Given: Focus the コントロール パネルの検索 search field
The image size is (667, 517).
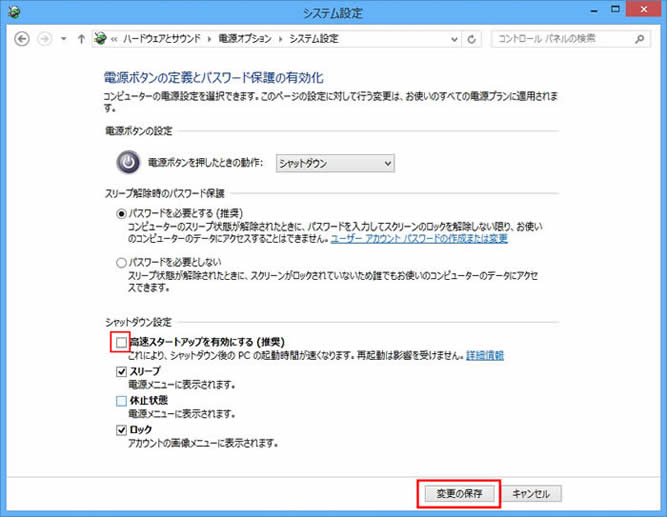Looking at the screenshot, I should tap(570, 39).
